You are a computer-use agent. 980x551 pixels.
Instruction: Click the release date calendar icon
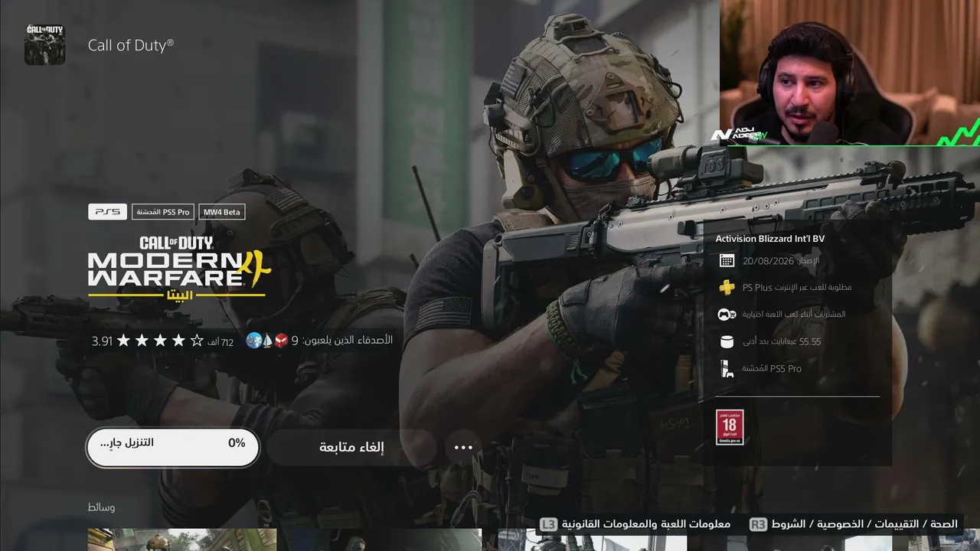(x=727, y=261)
